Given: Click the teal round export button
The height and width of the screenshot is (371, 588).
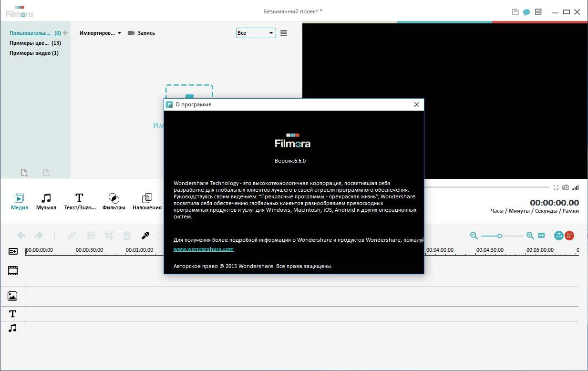Looking at the screenshot, I should (559, 236).
